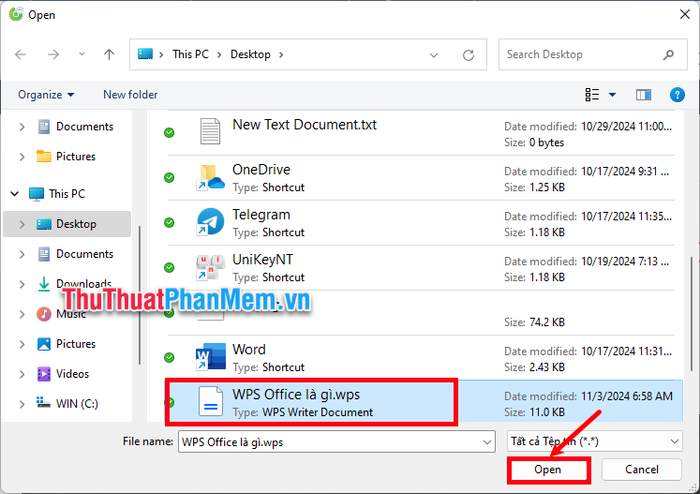Viewport: 700px width, 494px height.
Task: Select the WIN (C:) drive
Action: [x=77, y=404]
